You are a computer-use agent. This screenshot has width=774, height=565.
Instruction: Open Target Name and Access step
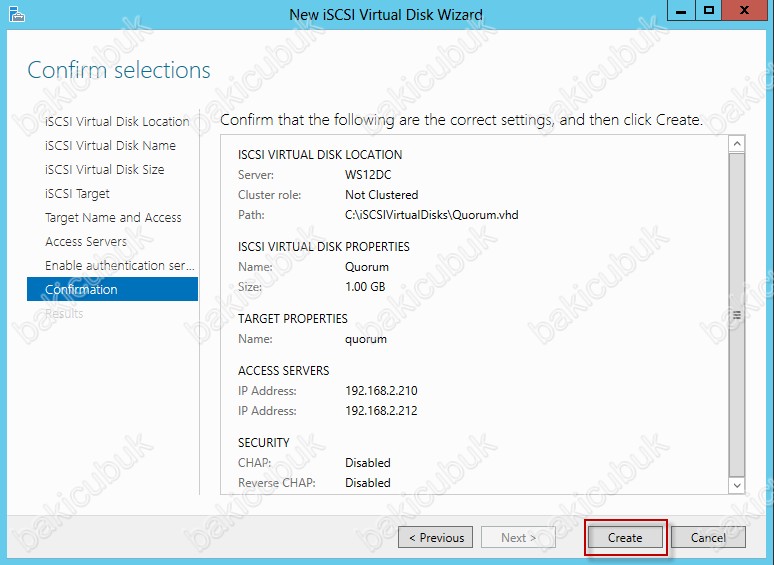coord(113,218)
